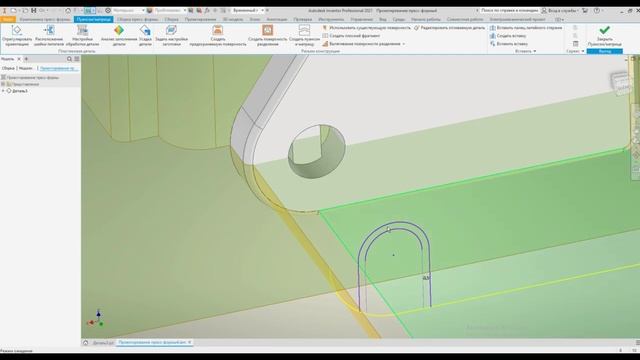
Task: Click Редактировать отливаемую деталь command
Action: 449,28
